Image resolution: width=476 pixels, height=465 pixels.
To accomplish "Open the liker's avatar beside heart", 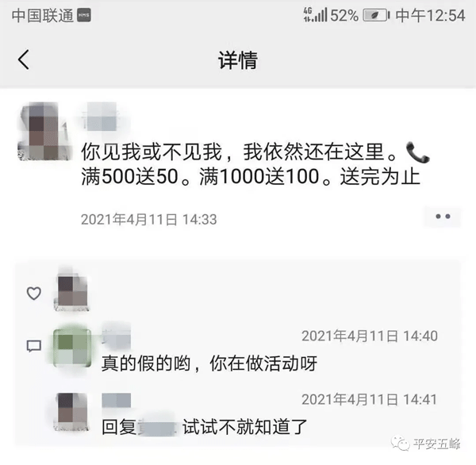I will click(x=72, y=293).
